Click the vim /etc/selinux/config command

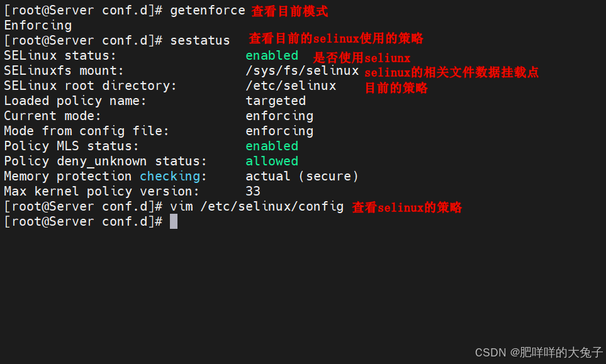coord(257,206)
